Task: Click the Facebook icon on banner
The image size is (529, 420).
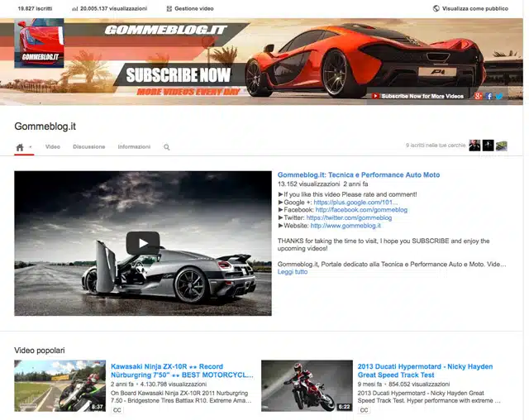Action: (488, 96)
